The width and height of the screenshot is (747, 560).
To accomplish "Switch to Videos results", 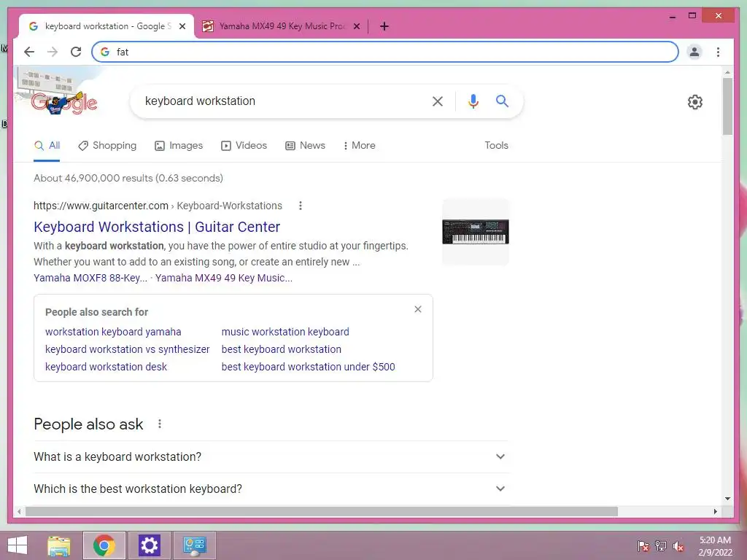I will click(x=244, y=146).
